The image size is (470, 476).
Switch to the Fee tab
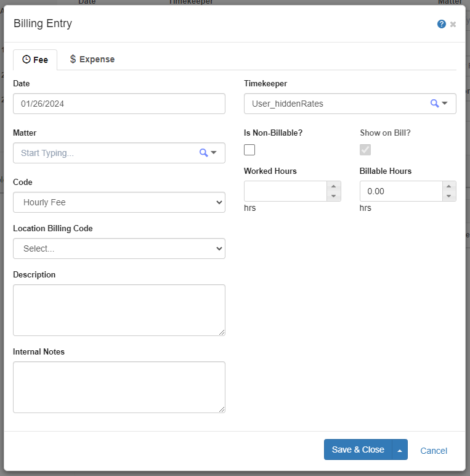[35, 60]
